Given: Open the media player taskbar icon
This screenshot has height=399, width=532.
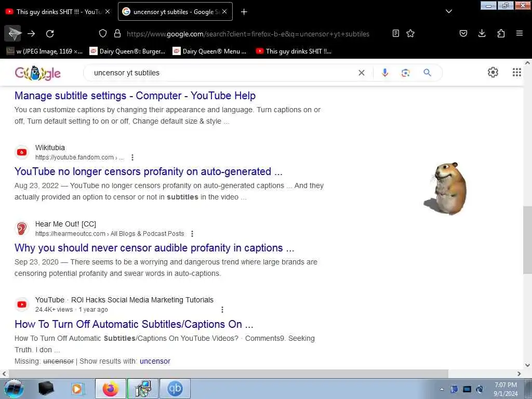Looking at the screenshot, I should [77, 389].
